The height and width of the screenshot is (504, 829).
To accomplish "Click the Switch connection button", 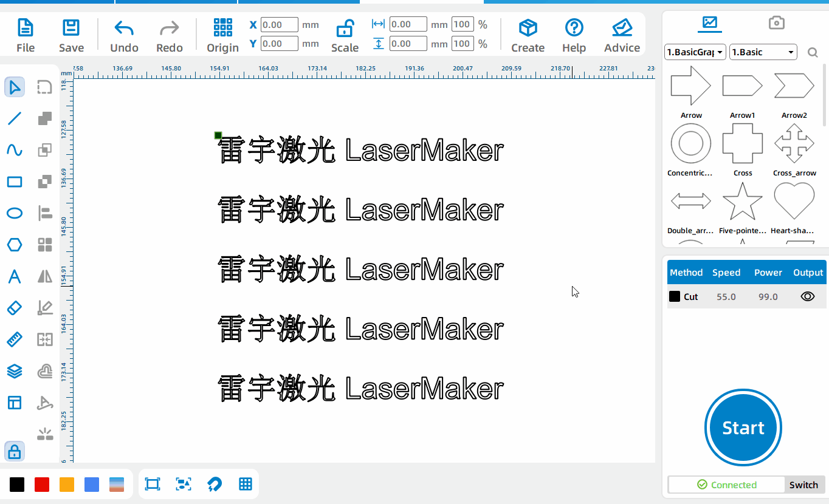I will tap(803, 485).
